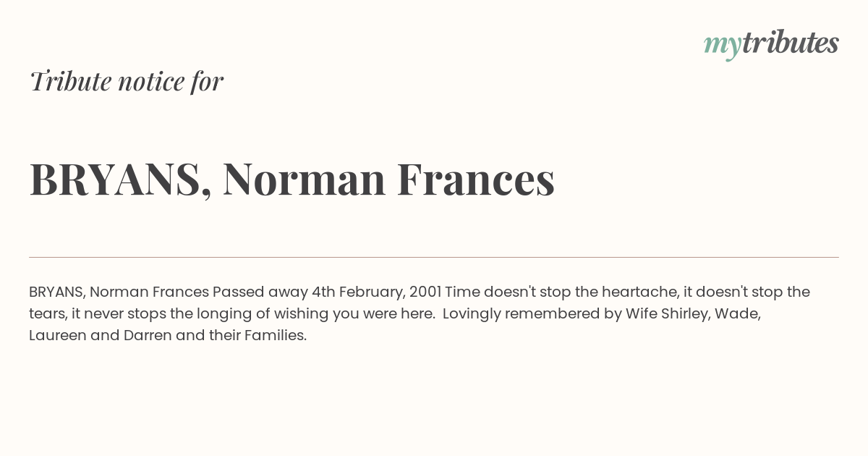This screenshot has height=456, width=868.
Task: Click the name "Frances" in the large title
Action: click(x=476, y=180)
